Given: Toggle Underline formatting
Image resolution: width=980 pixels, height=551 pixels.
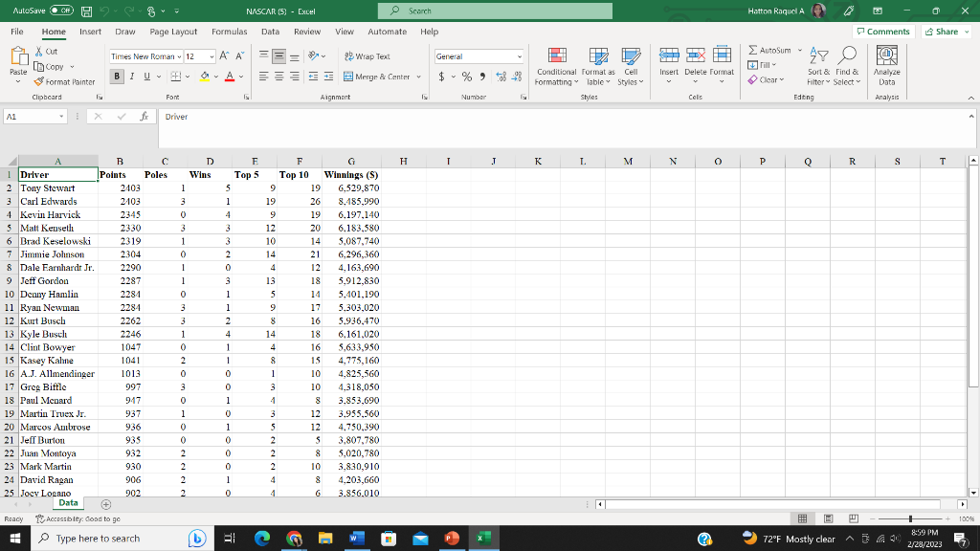Looking at the screenshot, I should point(146,77).
